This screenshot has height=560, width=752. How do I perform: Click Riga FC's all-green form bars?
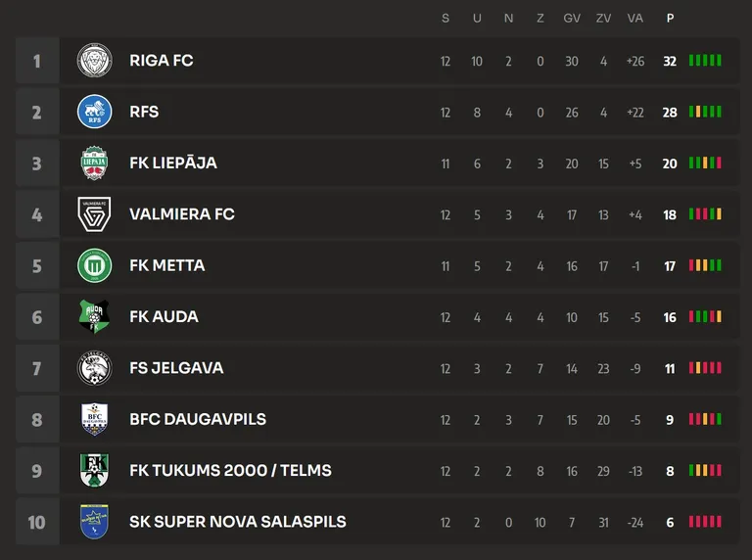(x=705, y=61)
